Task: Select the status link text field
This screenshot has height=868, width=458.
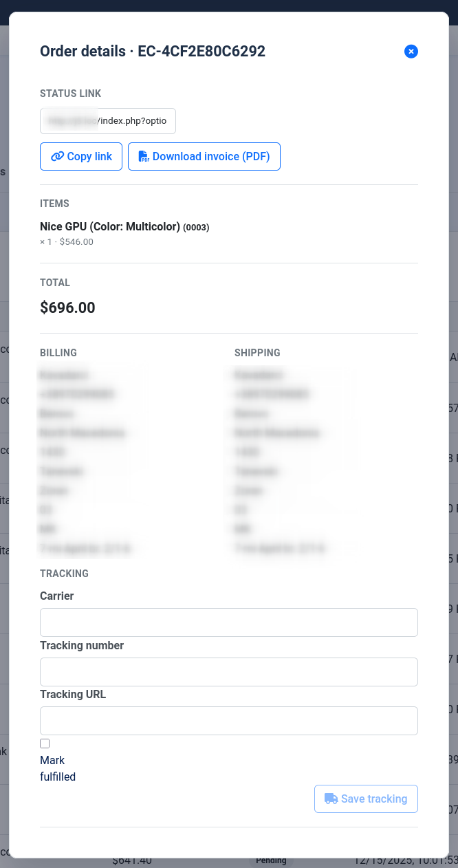Action: tap(107, 120)
